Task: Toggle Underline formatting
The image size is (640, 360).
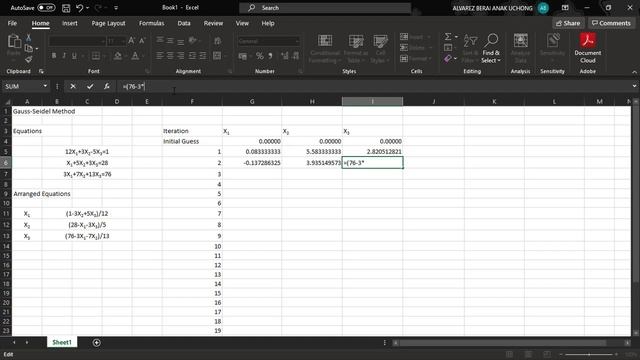Action: [74, 56]
